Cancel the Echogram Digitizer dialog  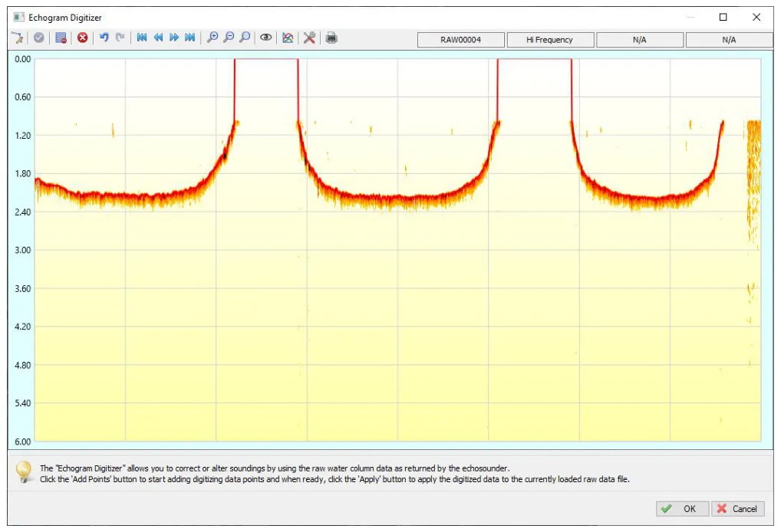coord(738,508)
